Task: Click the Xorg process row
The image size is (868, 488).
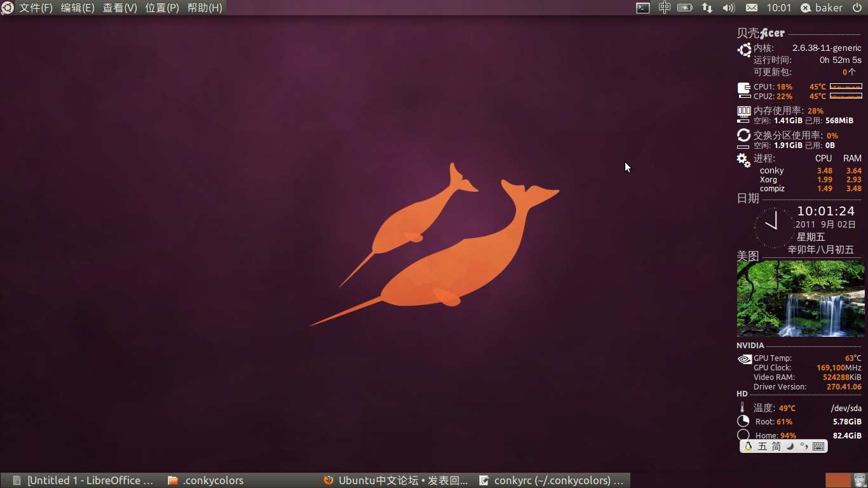Action: click(x=811, y=179)
